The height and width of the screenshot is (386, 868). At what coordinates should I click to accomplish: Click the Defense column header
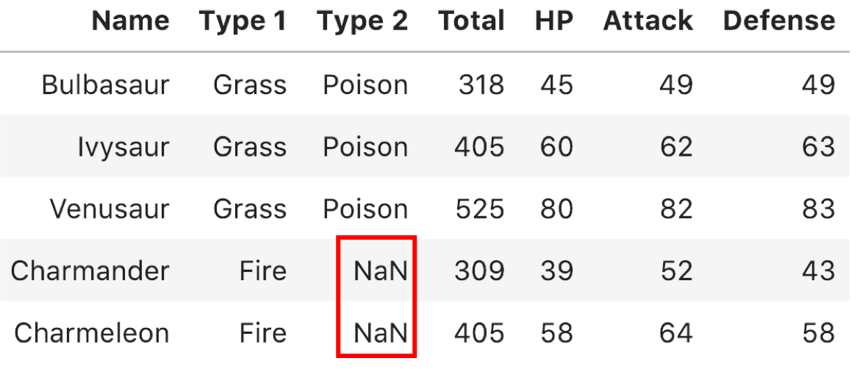pyautogui.click(x=778, y=21)
